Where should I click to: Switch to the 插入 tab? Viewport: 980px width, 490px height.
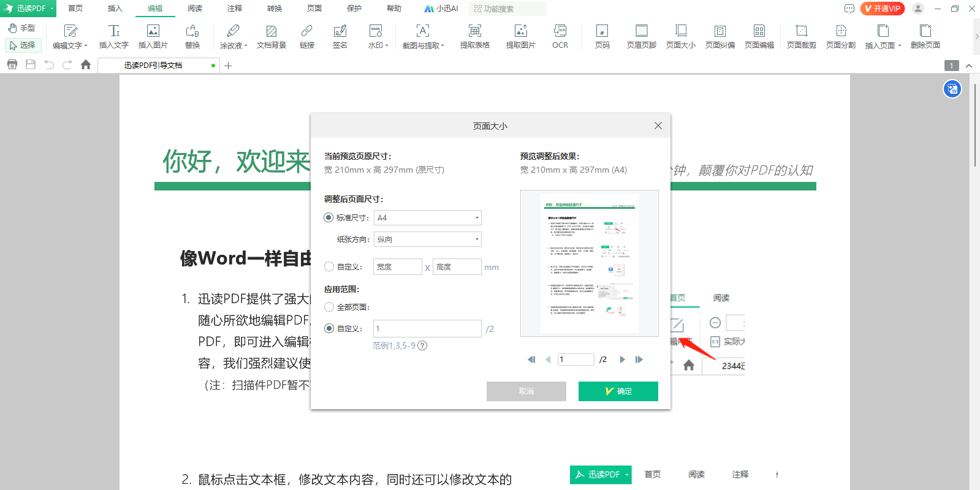point(115,9)
